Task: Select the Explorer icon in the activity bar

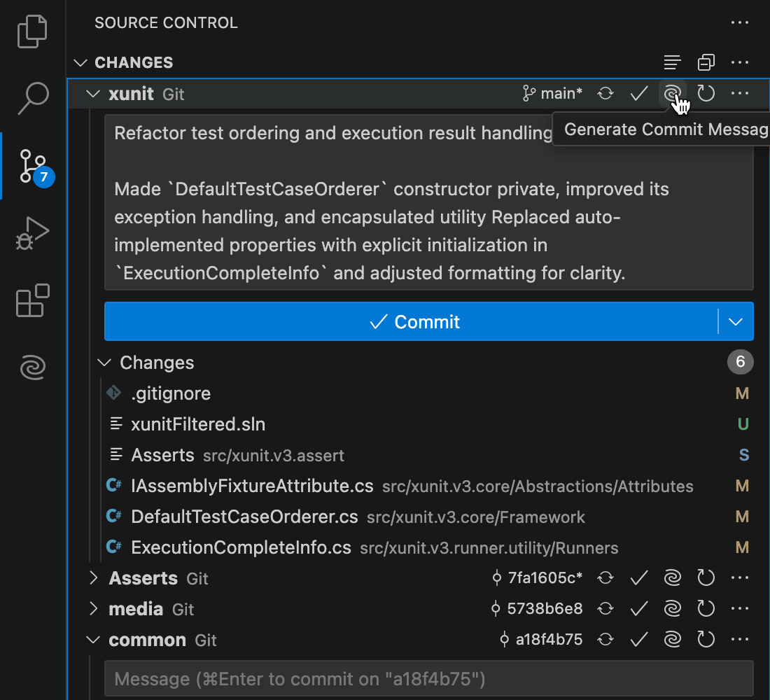Action: (x=32, y=31)
